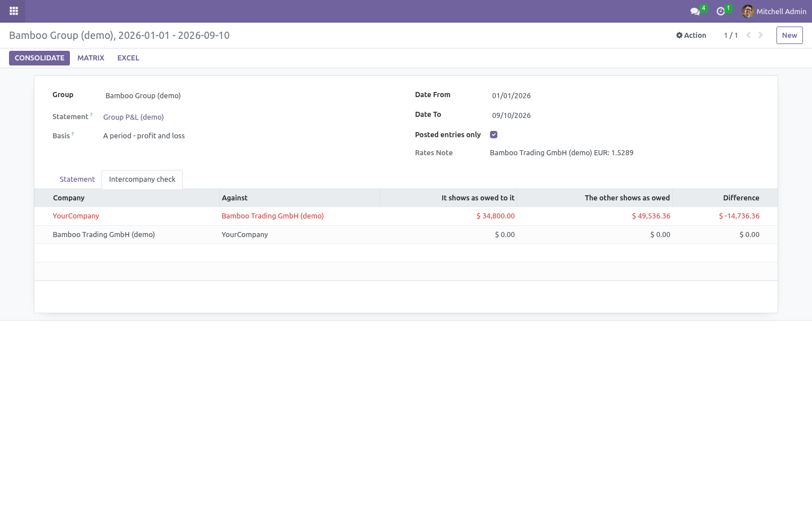
Task: Go to previous record arrow
Action: click(748, 35)
